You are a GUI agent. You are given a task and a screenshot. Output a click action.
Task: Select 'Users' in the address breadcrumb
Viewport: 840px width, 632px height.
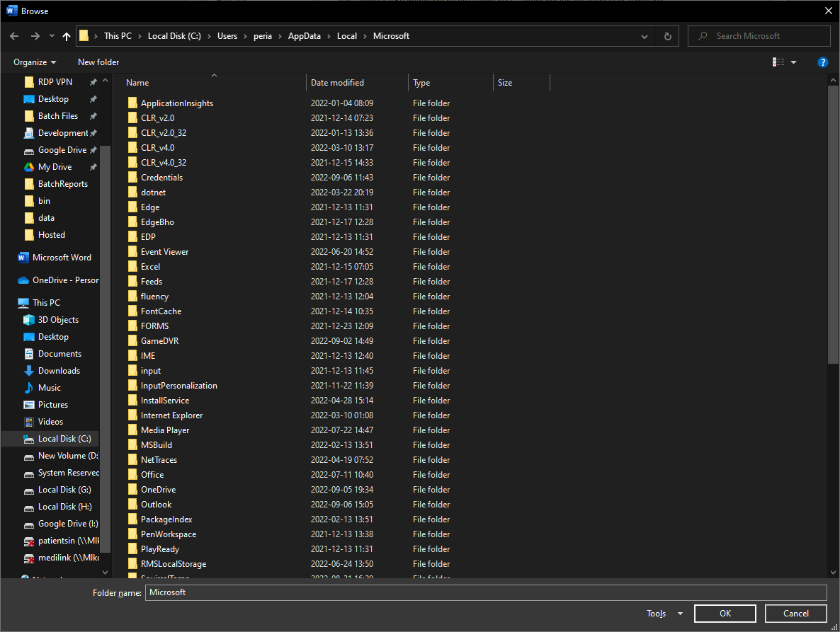(x=227, y=36)
